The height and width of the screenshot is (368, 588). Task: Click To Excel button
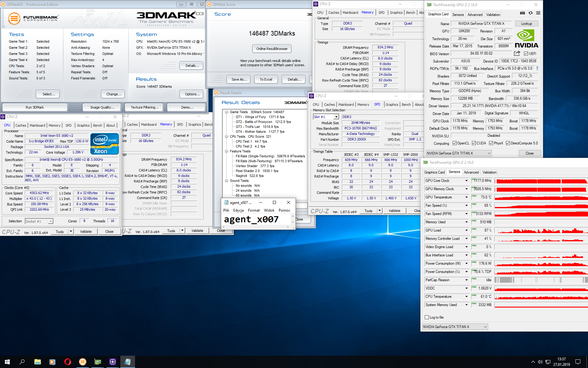coord(266,79)
